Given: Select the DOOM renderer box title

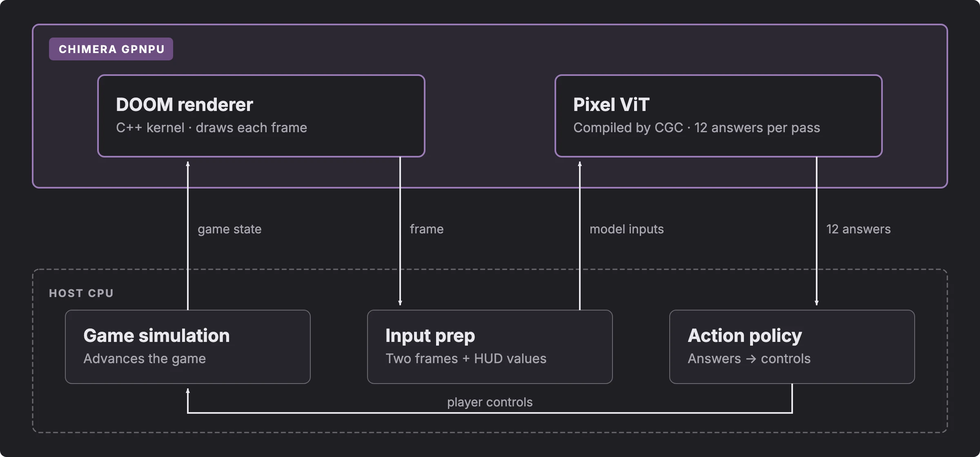Looking at the screenshot, I should click(185, 104).
